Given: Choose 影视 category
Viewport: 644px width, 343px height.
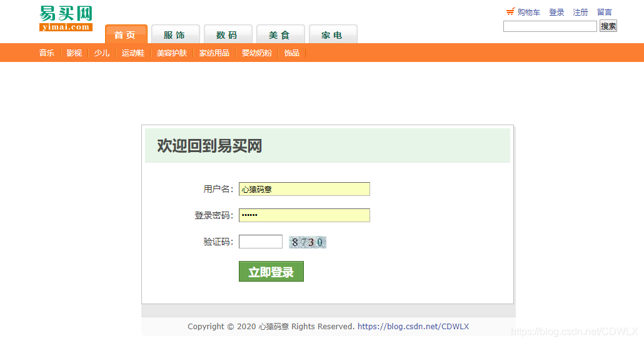Looking at the screenshot, I should click(74, 53).
